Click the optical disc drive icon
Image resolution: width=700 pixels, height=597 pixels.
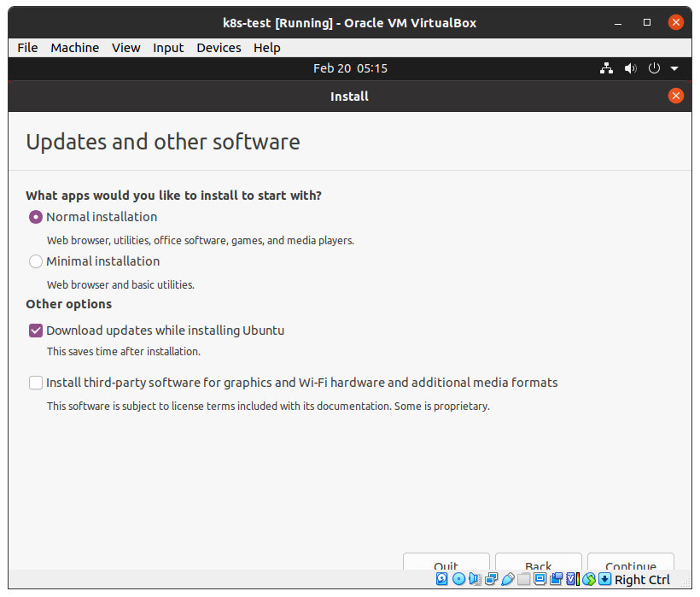(458, 579)
